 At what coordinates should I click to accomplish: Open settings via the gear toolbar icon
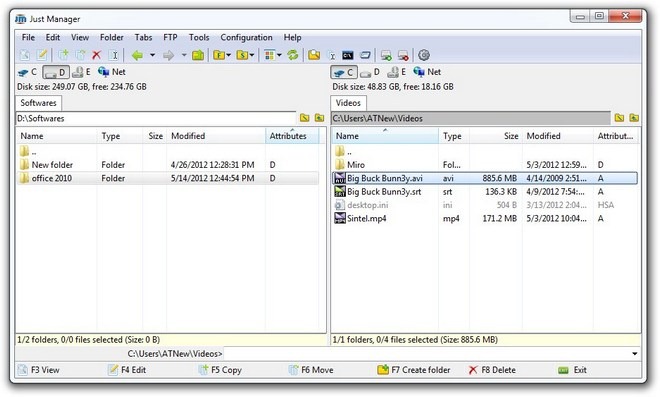pyautogui.click(x=424, y=55)
